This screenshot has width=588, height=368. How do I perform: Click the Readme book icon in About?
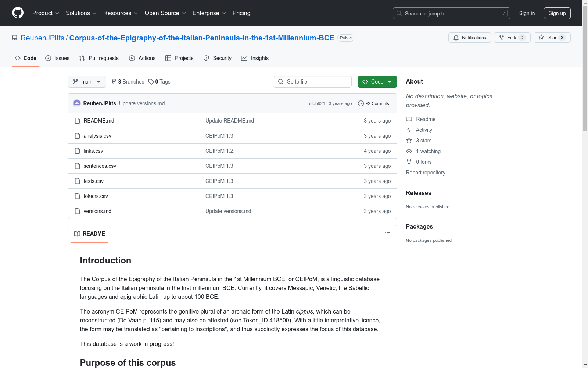point(409,119)
